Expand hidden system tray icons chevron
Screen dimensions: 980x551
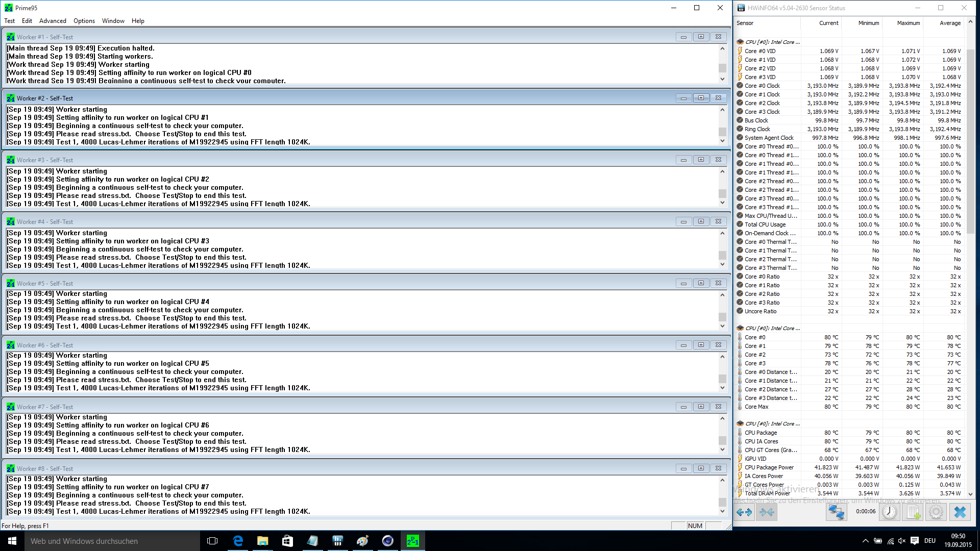tap(865, 541)
